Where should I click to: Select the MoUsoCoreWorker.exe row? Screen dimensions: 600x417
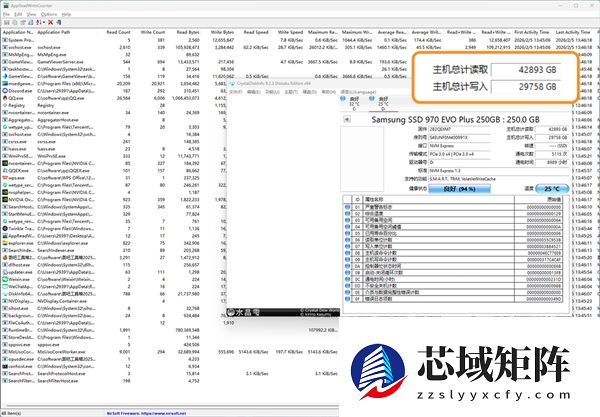click(x=170, y=352)
